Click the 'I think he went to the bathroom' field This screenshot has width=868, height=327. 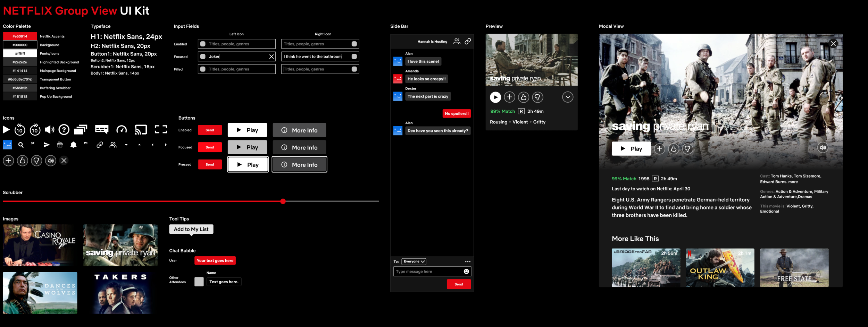tap(320, 57)
